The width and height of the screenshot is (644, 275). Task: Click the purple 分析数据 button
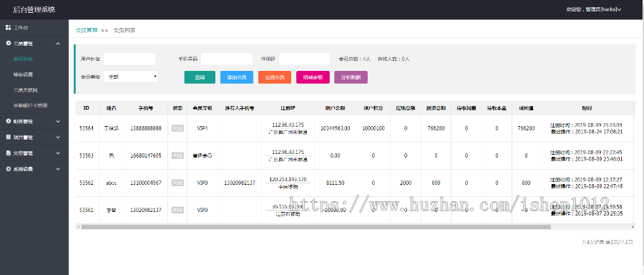click(x=351, y=77)
